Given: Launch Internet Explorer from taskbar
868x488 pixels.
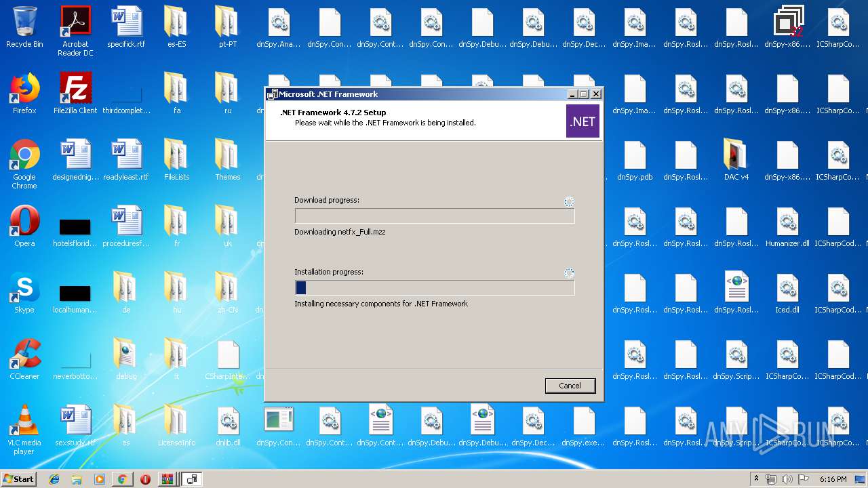Looking at the screenshot, I should 54,479.
